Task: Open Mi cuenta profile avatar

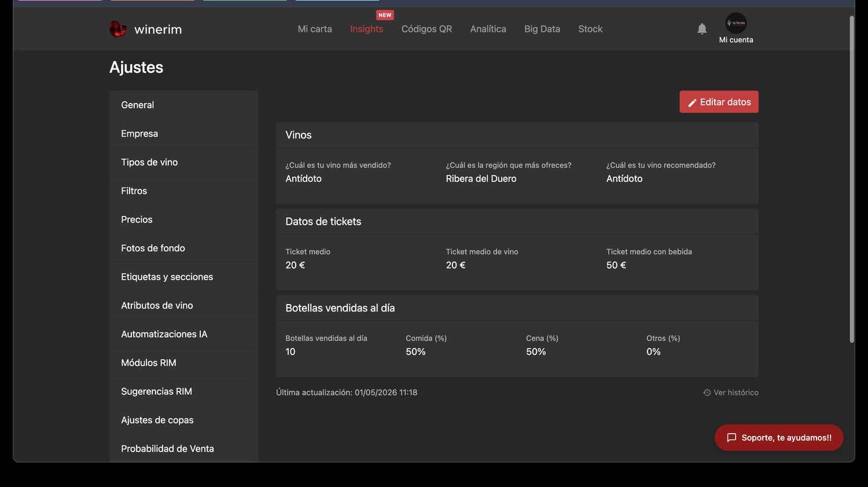Action: click(736, 23)
